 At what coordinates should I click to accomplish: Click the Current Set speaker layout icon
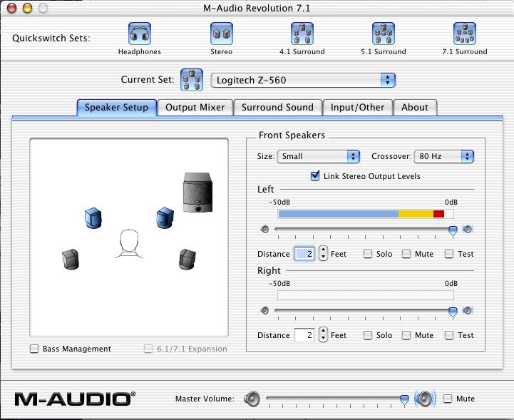coord(192,80)
